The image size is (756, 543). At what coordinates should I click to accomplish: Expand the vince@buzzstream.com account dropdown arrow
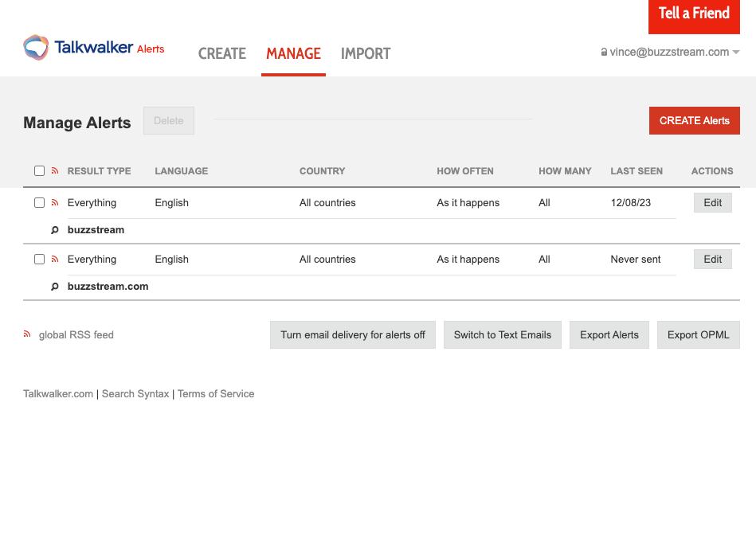[736, 52]
